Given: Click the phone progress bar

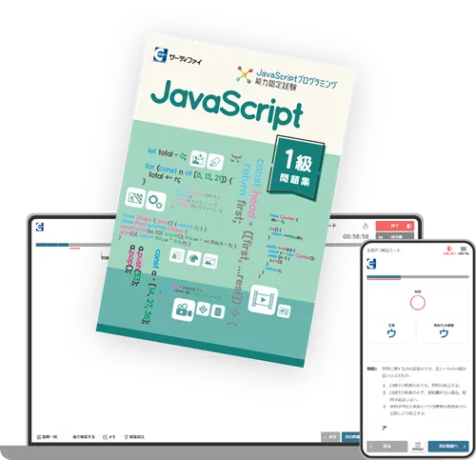Looking at the screenshot, I should tap(418, 277).
